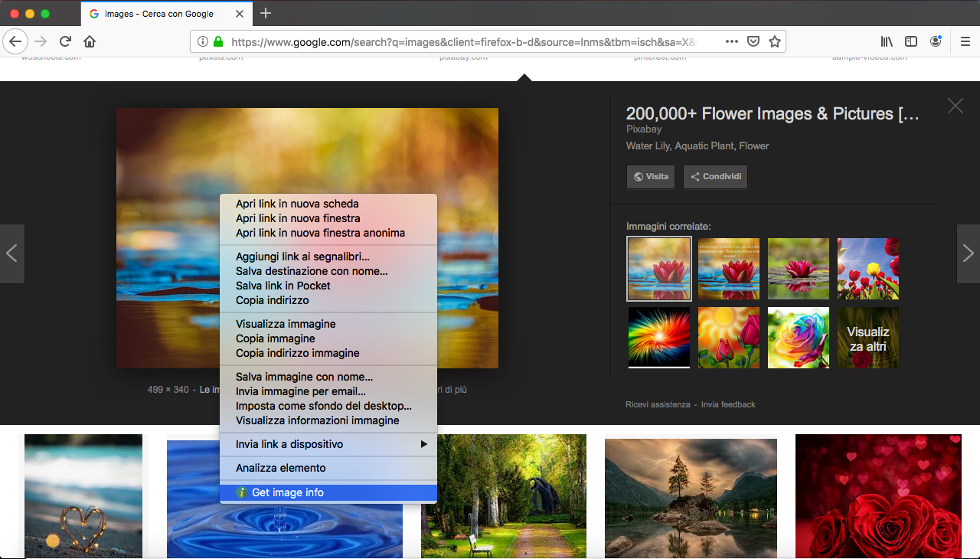The height and width of the screenshot is (559, 980).
Task: Select 'Apri link in nuova finestra anonima'
Action: [328, 233]
